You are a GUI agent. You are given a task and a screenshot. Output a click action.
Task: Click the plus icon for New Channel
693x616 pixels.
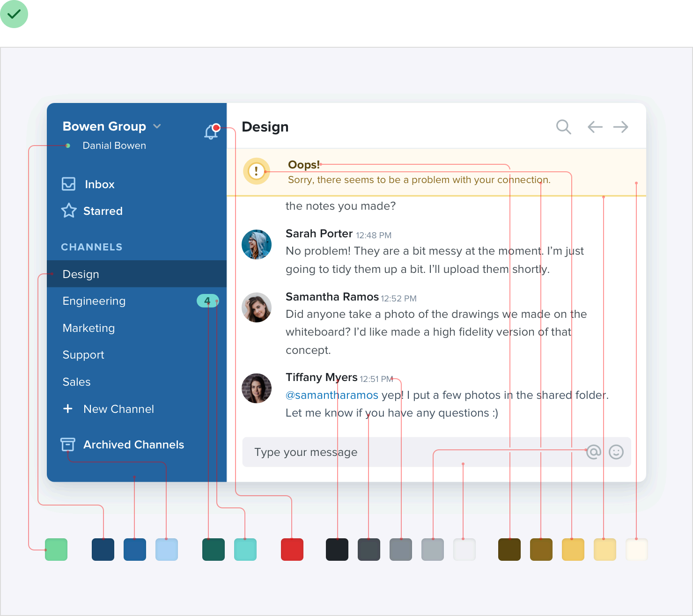(x=68, y=409)
